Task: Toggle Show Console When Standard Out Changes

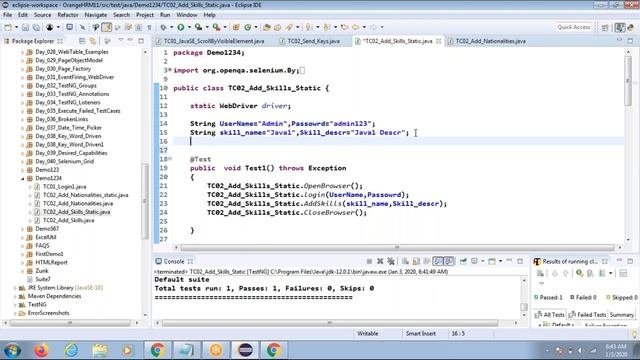Action: pos(438,261)
